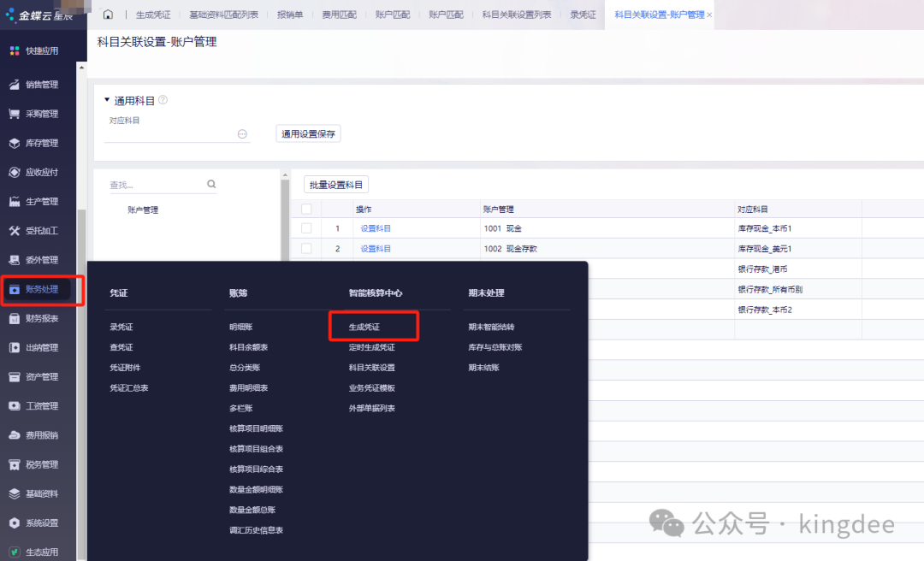Click the 通用设置保存 button
The height and width of the screenshot is (561, 924).
point(308,133)
